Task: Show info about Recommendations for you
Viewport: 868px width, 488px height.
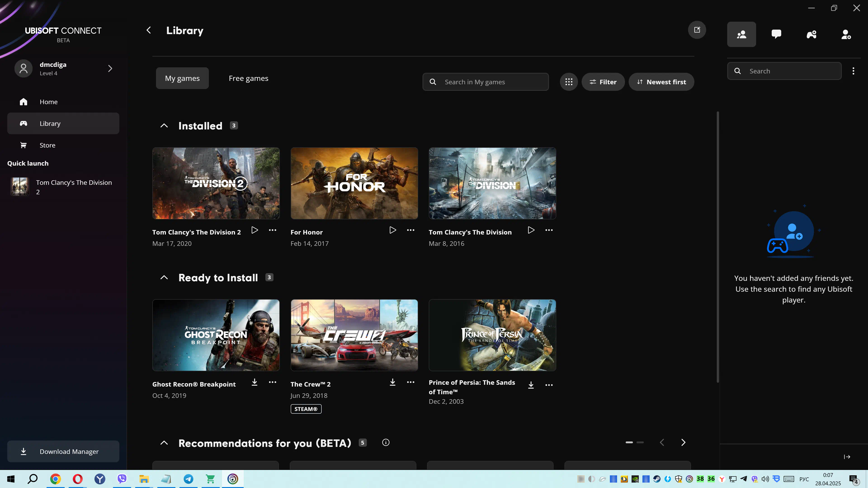Action: (x=386, y=443)
